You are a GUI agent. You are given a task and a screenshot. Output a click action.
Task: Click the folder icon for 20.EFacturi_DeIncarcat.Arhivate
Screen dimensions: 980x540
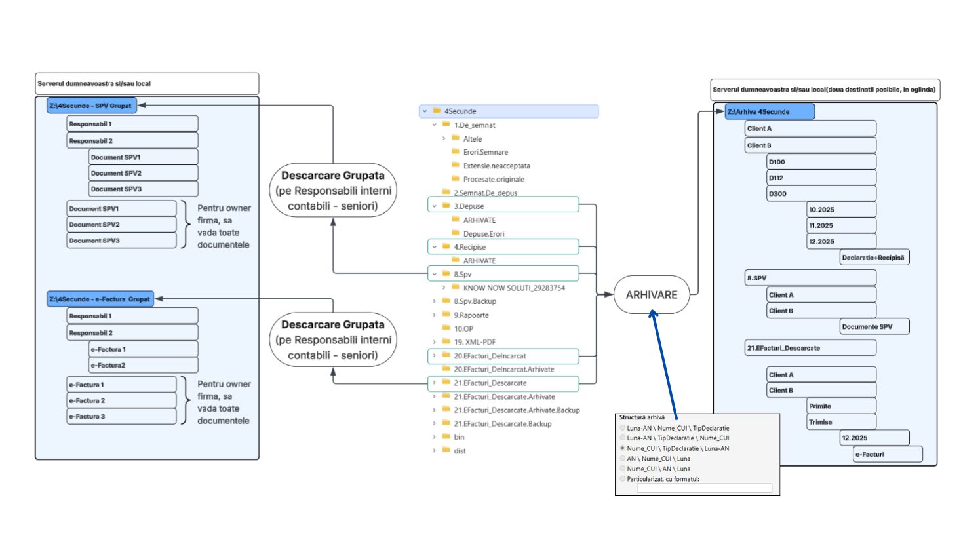point(446,369)
